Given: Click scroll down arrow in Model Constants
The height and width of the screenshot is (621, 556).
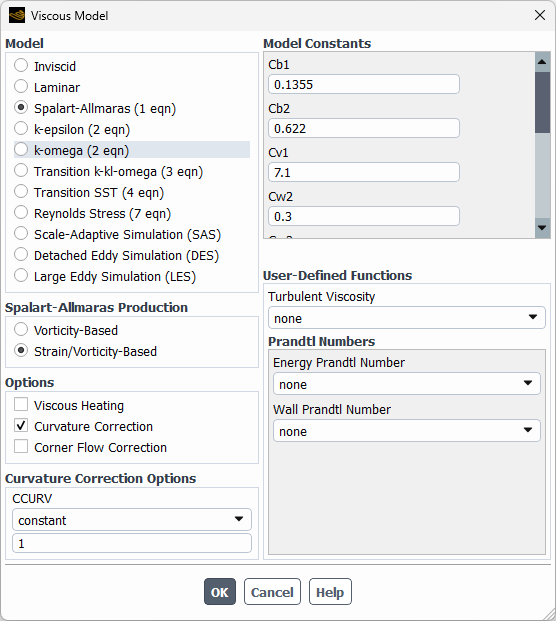Looking at the screenshot, I should pos(542,228).
